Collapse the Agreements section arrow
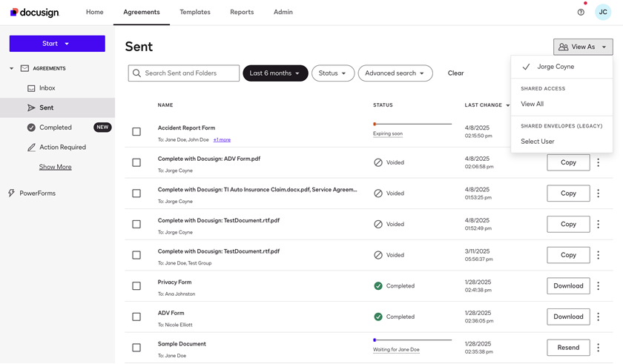Image resolution: width=623 pixels, height=364 pixels. pyautogui.click(x=12, y=69)
